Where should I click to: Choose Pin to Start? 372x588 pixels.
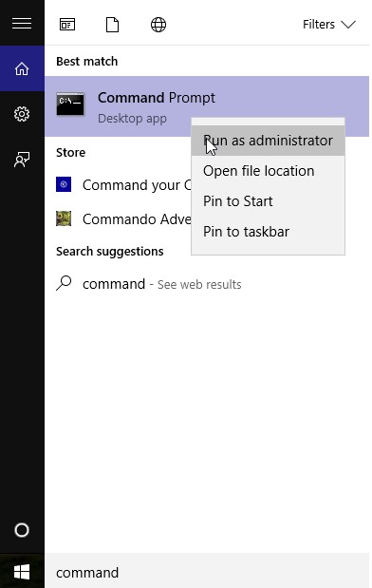(x=268, y=201)
